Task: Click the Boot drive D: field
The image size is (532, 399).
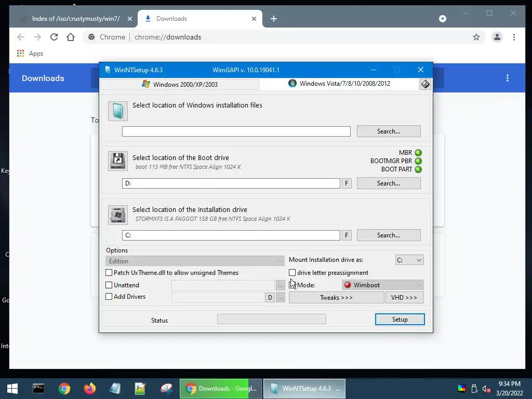Action: coord(231,183)
